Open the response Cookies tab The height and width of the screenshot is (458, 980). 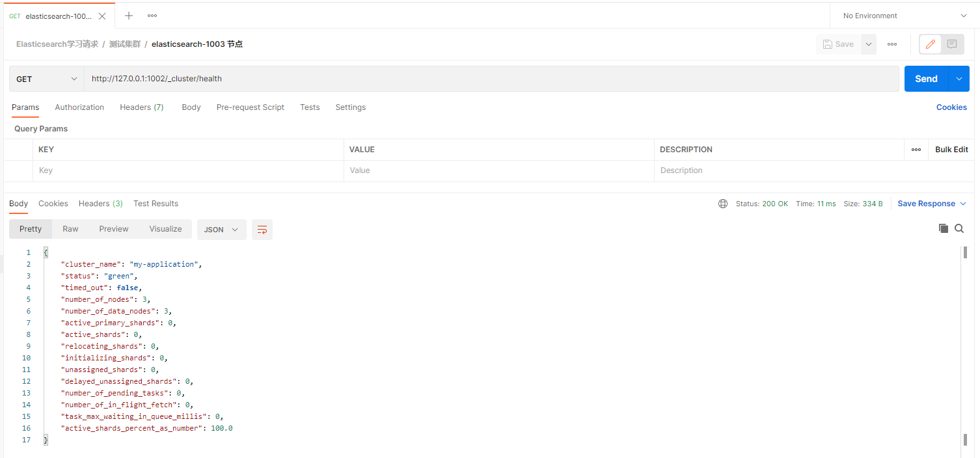coord(53,204)
